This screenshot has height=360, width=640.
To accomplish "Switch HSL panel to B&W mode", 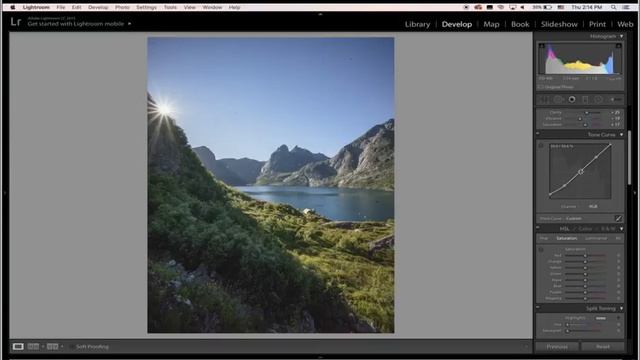I will 608,229.
